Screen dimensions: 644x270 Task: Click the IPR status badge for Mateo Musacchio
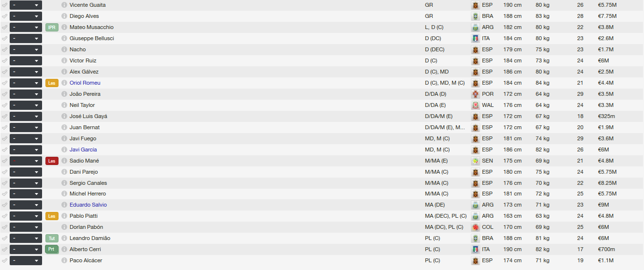pyautogui.click(x=52, y=27)
